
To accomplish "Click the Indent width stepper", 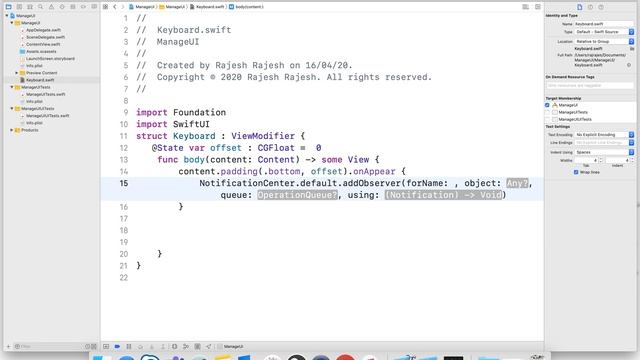I will click(632, 160).
